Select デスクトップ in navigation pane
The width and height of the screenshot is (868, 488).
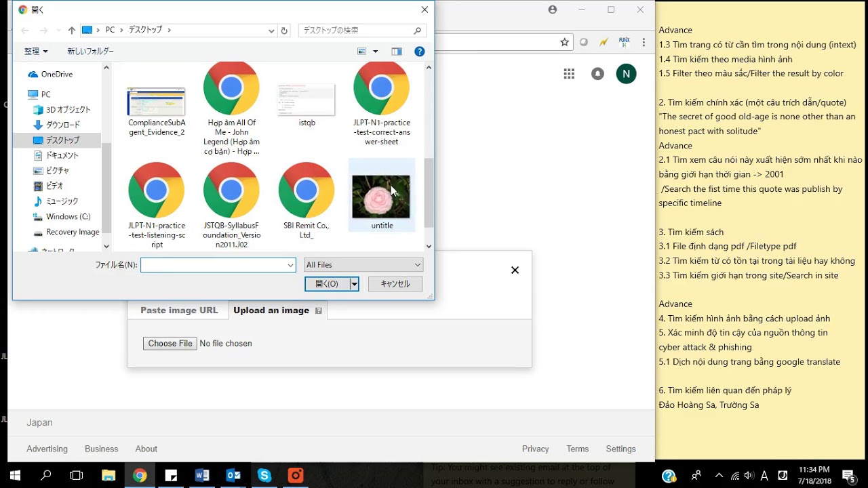pos(56,140)
